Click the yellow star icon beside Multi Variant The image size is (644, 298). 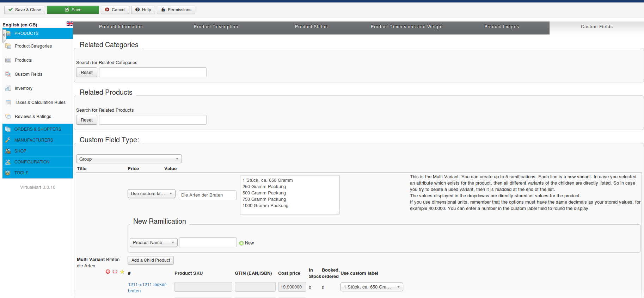point(122,272)
